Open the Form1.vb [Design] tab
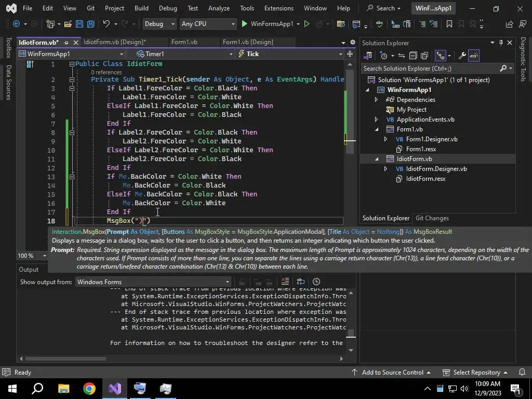The width and height of the screenshot is (532, 399). coord(248,42)
